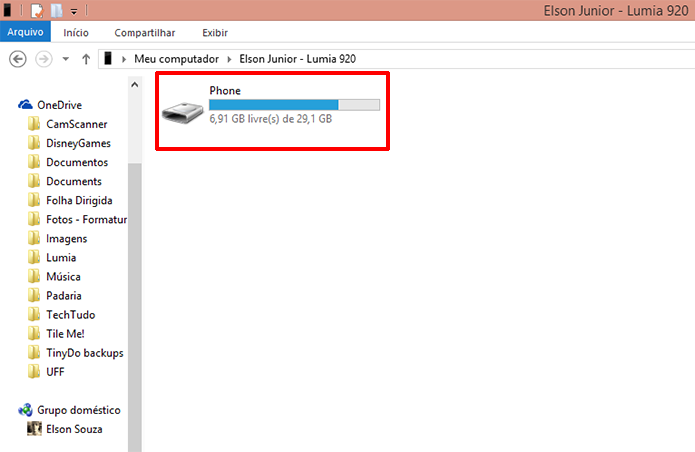
Task: Open the Documentos folder
Action: click(77, 162)
